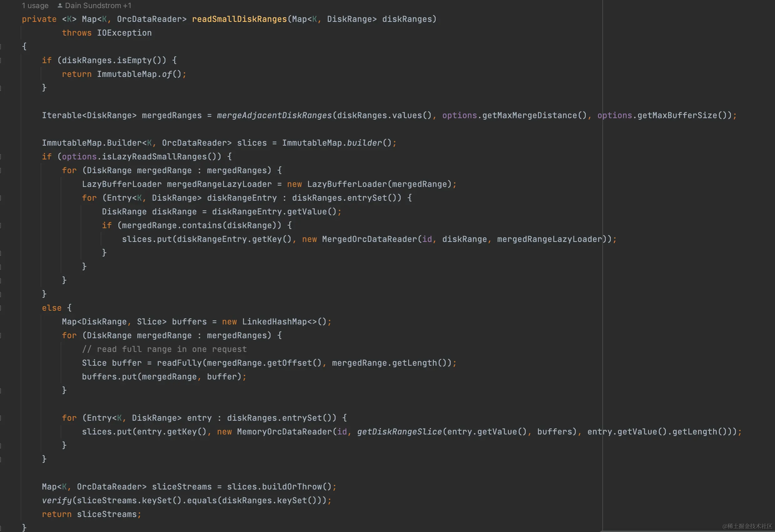Click the IOException in throws clause

124,33
